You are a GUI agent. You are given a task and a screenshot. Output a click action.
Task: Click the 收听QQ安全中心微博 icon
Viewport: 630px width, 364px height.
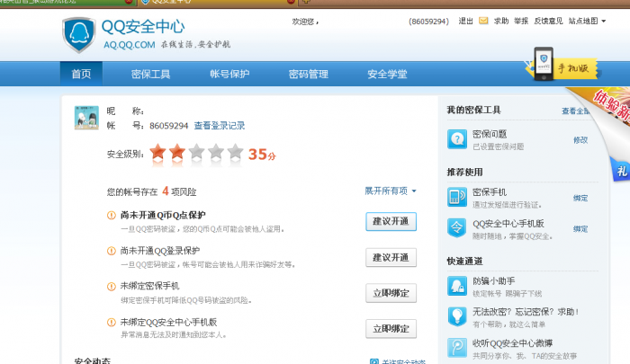click(x=457, y=348)
